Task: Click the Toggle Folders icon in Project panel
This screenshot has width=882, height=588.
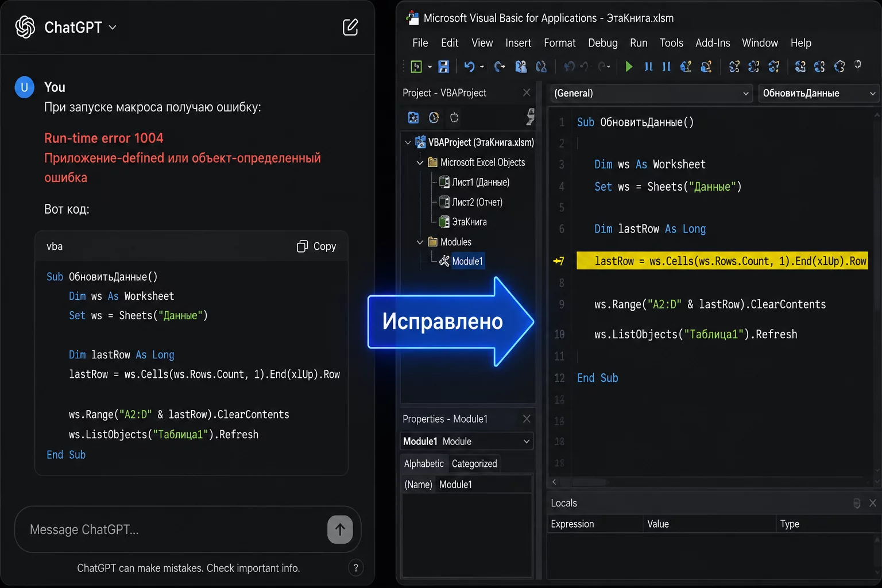Action: pos(454,118)
